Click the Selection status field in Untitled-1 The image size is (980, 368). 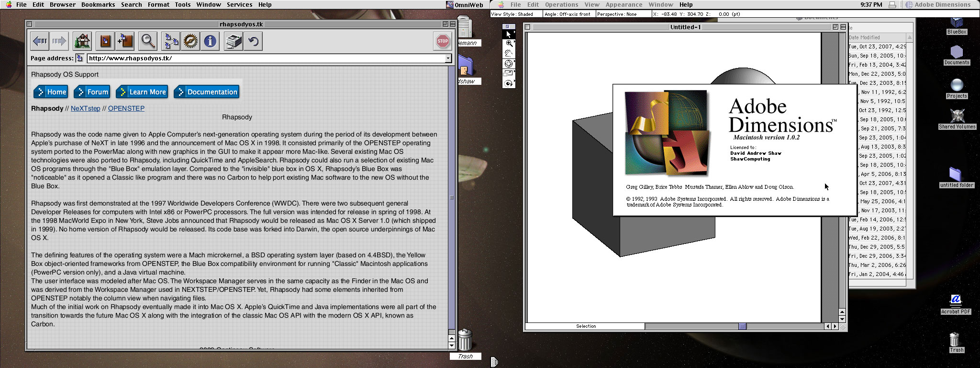coord(586,326)
